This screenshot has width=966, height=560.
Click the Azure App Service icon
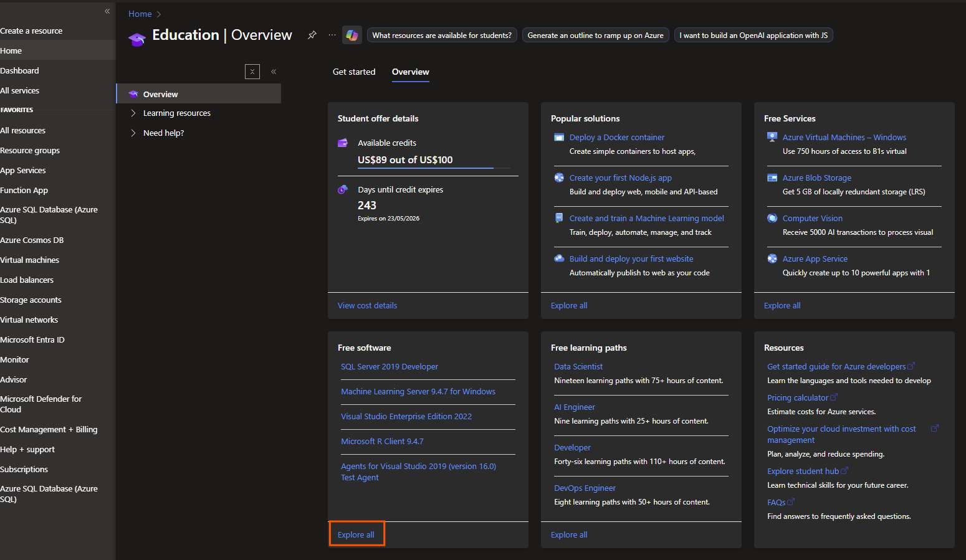pyautogui.click(x=772, y=259)
